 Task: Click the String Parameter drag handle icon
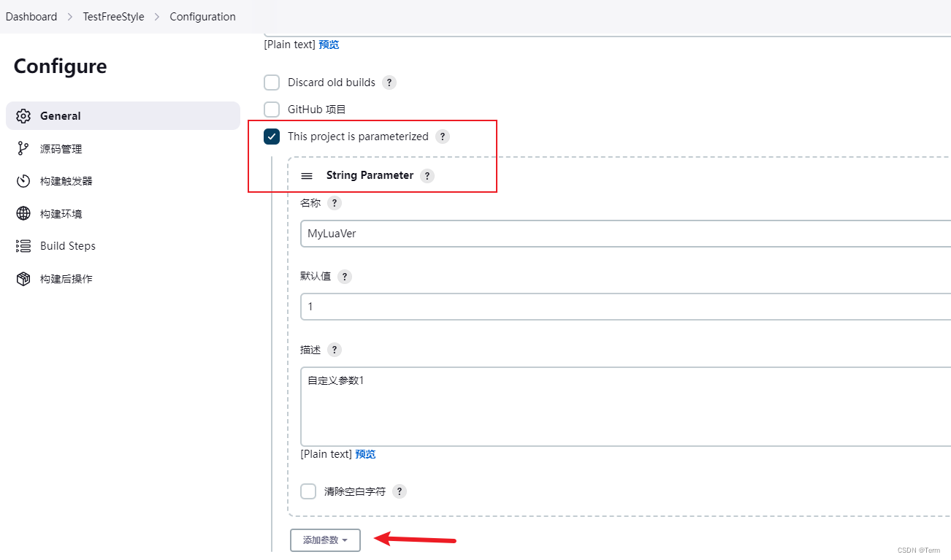[x=307, y=174]
